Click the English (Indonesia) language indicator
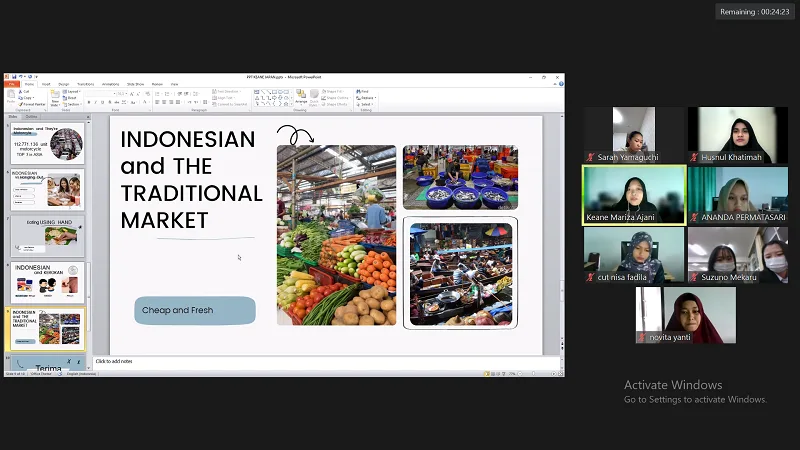Image resolution: width=800 pixels, height=450 pixels. coord(82,374)
